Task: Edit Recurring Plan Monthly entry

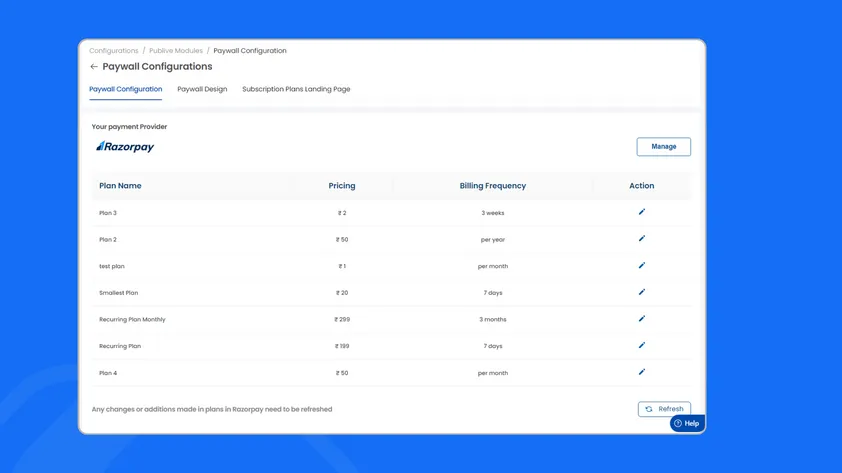Action: tap(642, 319)
